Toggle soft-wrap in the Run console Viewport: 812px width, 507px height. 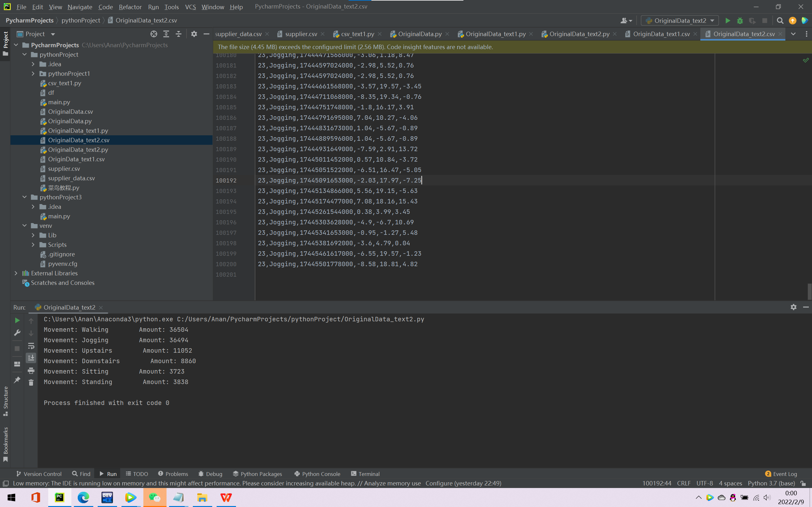tap(31, 346)
